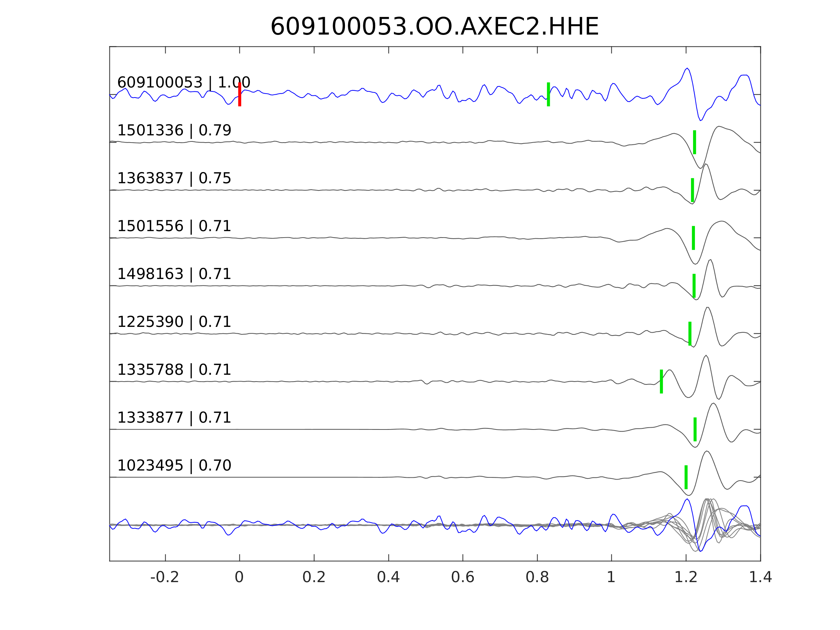This screenshot has width=840, height=630.
Task: Click the label 1501336 | 0.79
Action: [x=174, y=130]
